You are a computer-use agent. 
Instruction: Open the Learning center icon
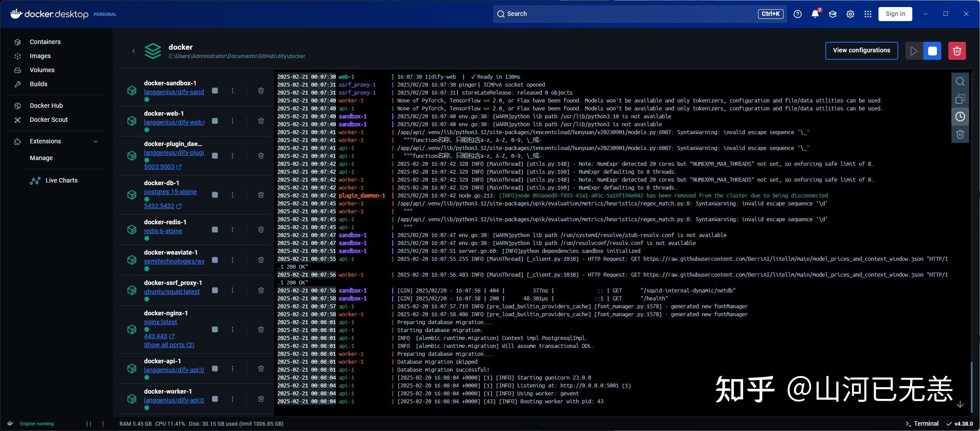[832, 14]
